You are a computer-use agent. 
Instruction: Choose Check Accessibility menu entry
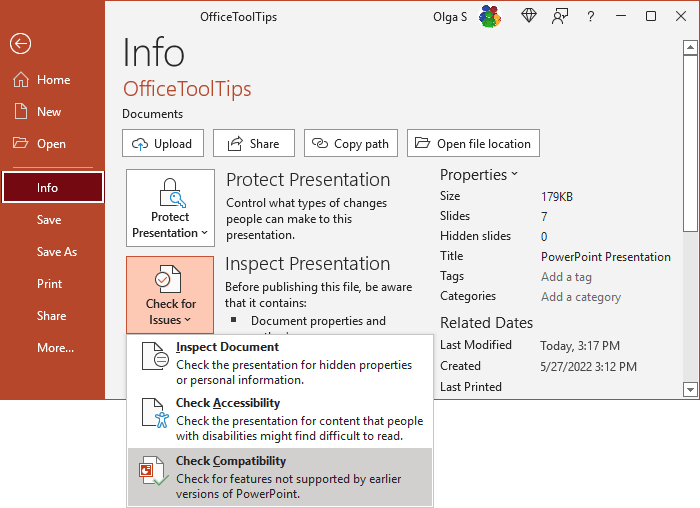280,419
